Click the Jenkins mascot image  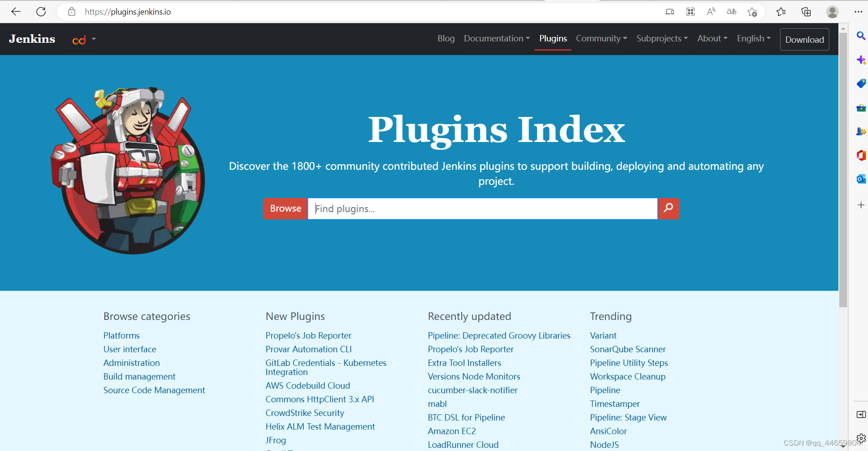[x=128, y=170]
